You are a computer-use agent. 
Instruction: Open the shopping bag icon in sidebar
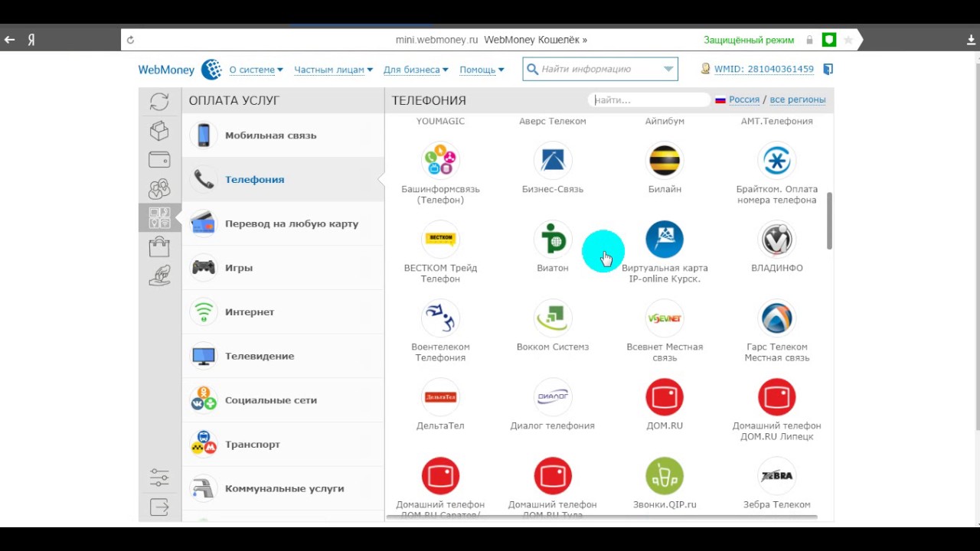coord(159,246)
